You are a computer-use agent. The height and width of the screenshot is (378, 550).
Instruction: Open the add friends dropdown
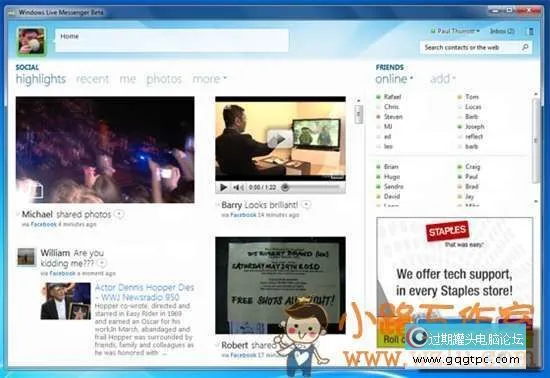(x=443, y=79)
